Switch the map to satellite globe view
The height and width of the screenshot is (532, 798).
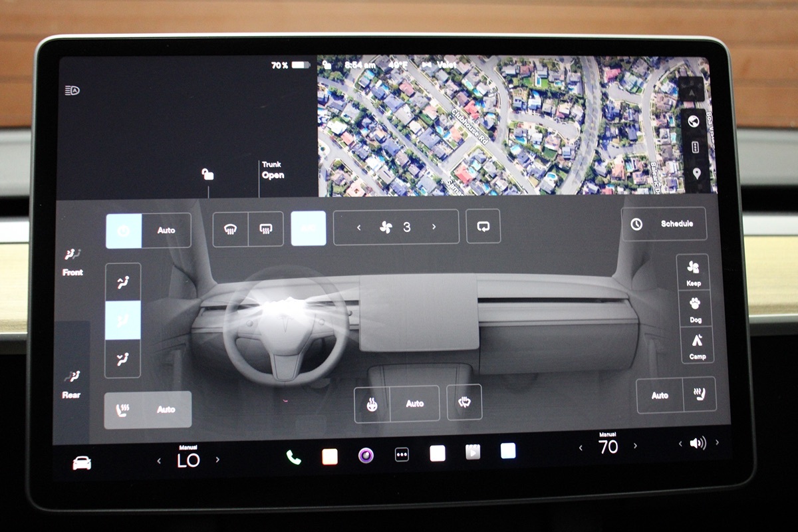(x=695, y=121)
